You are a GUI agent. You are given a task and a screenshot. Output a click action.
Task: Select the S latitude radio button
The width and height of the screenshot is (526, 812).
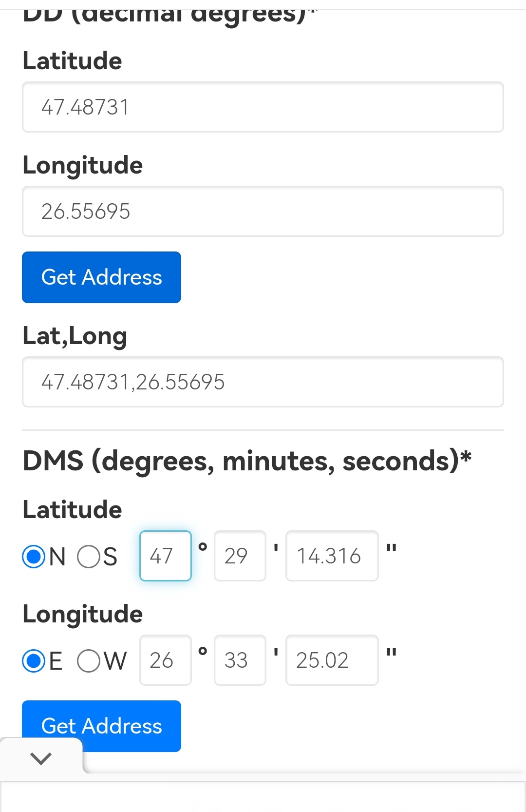click(89, 556)
